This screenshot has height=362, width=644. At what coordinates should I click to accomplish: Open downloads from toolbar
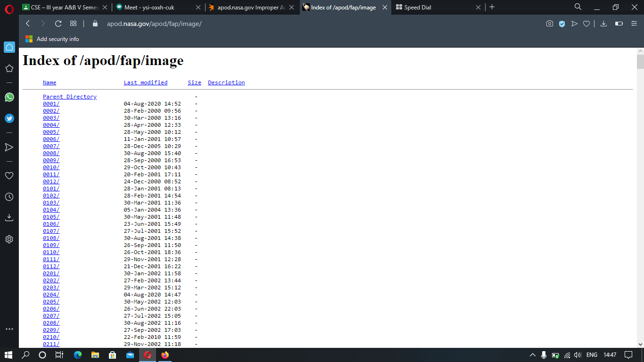603,24
